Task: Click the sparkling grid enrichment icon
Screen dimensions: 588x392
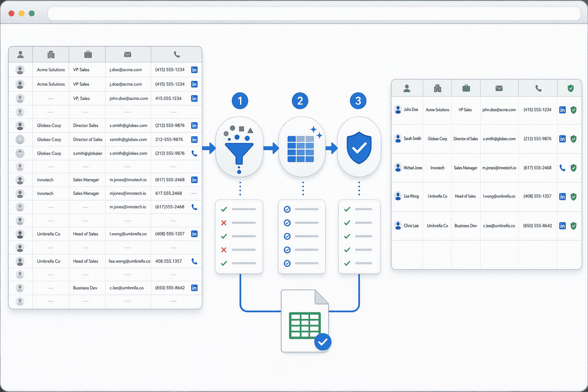Action: (x=302, y=147)
